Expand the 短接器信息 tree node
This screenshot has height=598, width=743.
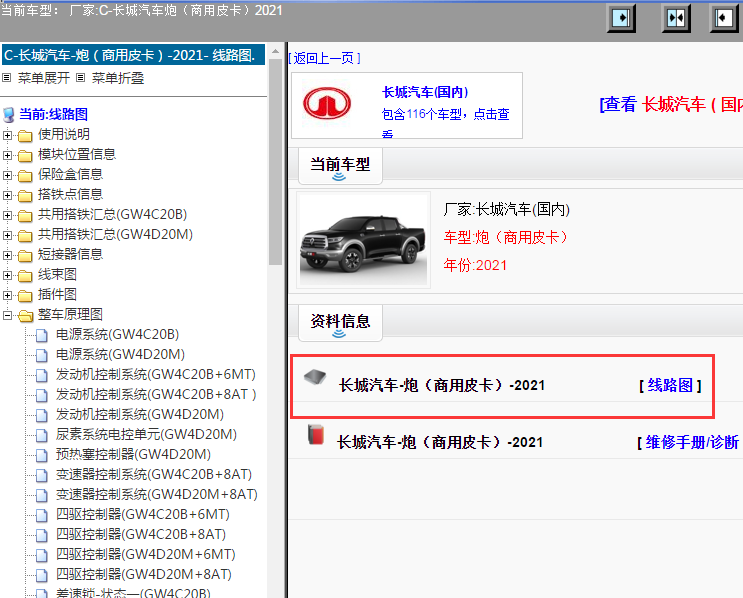(x=7, y=255)
